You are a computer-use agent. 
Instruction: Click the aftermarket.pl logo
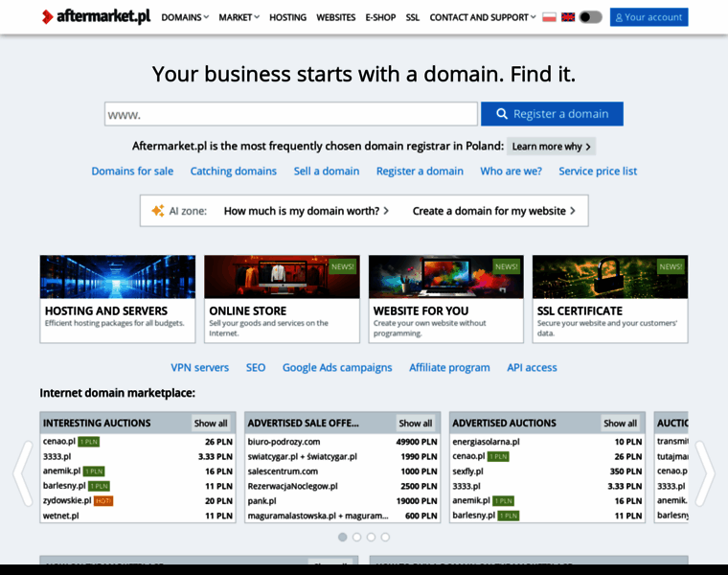coord(96,16)
